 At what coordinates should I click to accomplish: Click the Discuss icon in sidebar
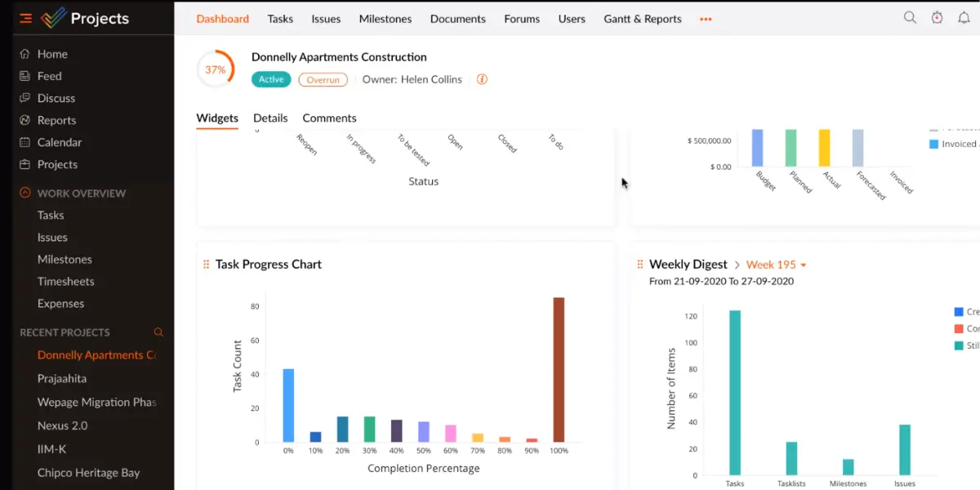coord(24,98)
